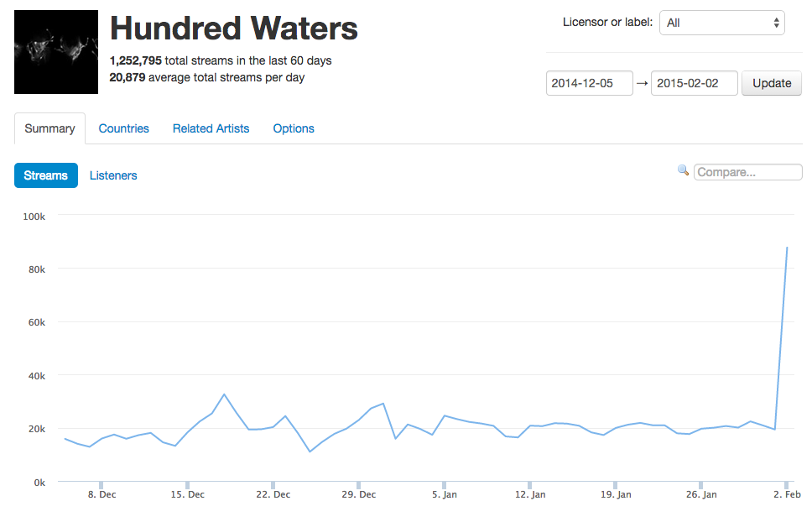Click the magnifier icon beside Compare field

pos(683,170)
